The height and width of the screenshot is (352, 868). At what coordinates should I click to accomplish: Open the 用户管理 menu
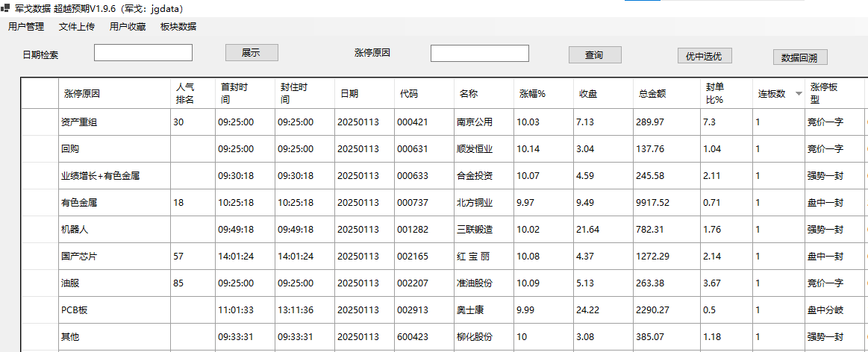pos(26,27)
